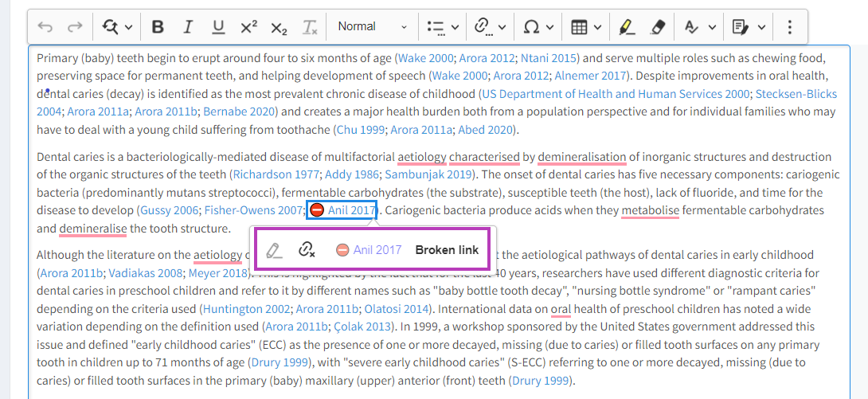Screen dimensions: 868x399
Task: Select the eraser tool for highlights
Action: pyautogui.click(x=657, y=27)
